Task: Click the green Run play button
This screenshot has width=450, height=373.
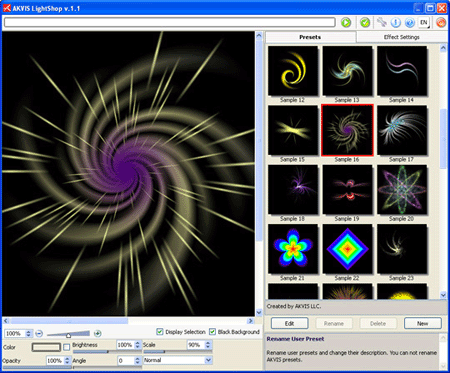Action: click(346, 23)
